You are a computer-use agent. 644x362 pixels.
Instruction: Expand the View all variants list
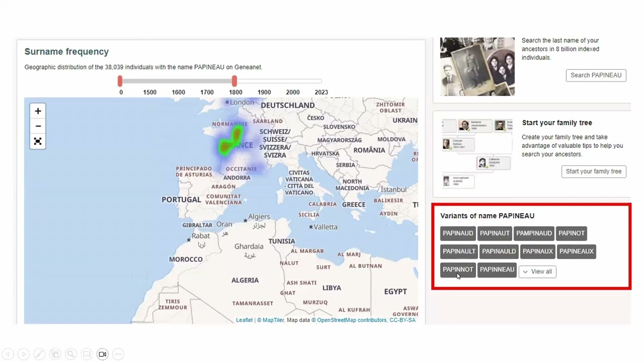pyautogui.click(x=537, y=271)
